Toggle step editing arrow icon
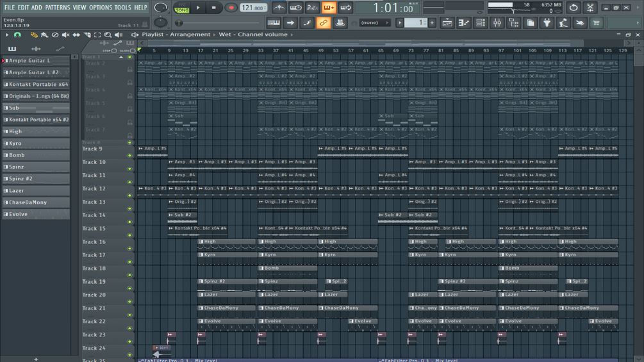This screenshot has height=362, width=644. point(290,23)
